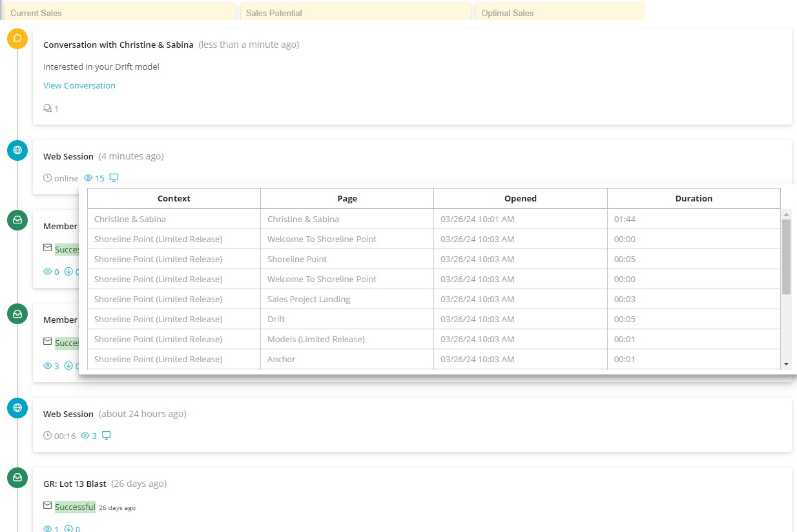Click the down arrow of the page table scrollbar
The height and width of the screenshot is (532, 797).
pyautogui.click(x=786, y=365)
